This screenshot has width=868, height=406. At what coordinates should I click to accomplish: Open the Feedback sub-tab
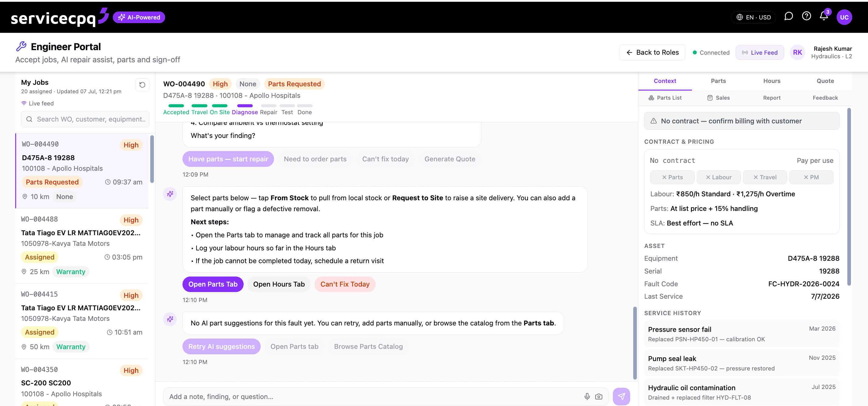tap(825, 98)
